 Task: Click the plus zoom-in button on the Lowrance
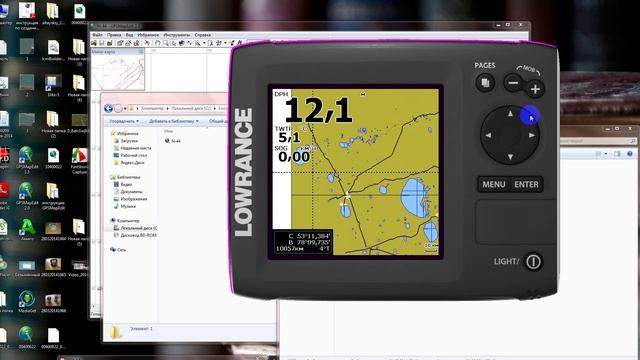pyautogui.click(x=535, y=89)
